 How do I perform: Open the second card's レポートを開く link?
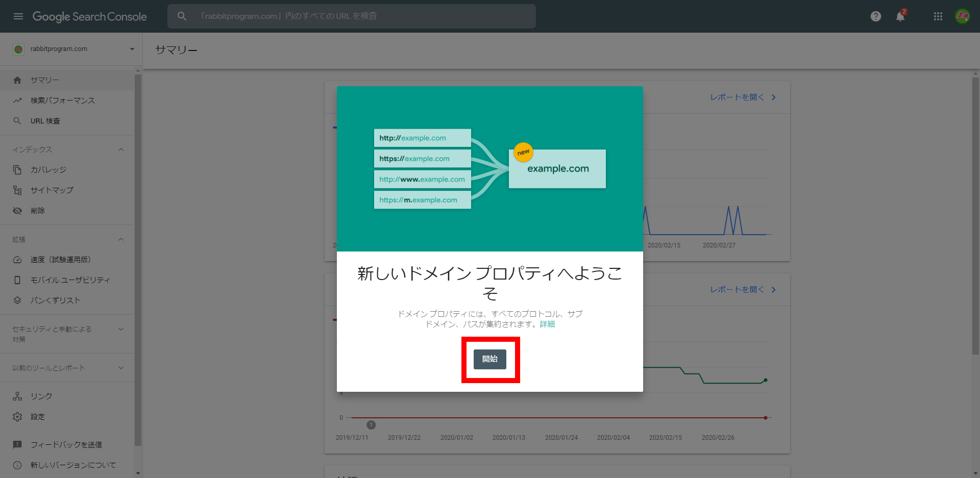point(743,290)
